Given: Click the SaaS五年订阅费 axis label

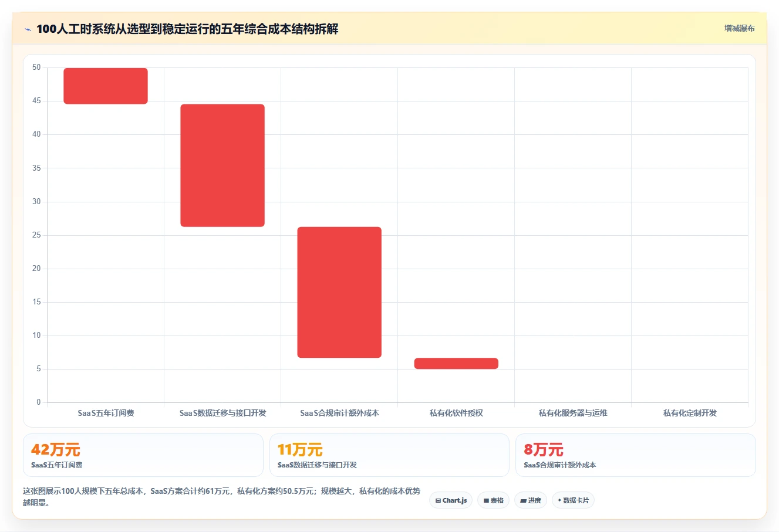Looking at the screenshot, I should point(106,413).
